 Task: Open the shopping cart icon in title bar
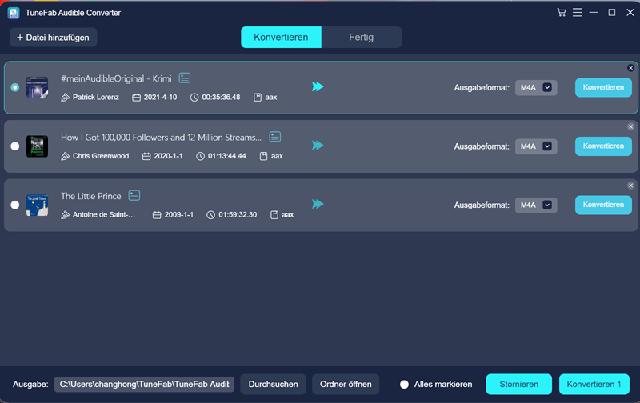click(x=560, y=12)
